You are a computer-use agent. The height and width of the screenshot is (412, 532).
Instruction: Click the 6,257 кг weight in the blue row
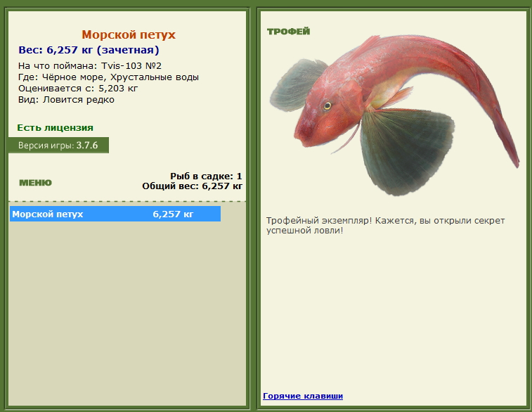coord(173,214)
